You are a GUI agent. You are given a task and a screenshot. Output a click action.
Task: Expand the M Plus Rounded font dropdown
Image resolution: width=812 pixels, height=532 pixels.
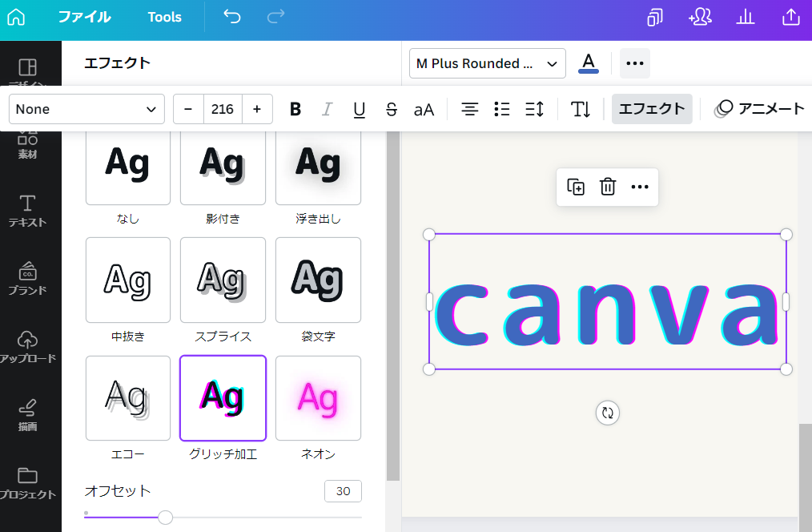pos(488,63)
